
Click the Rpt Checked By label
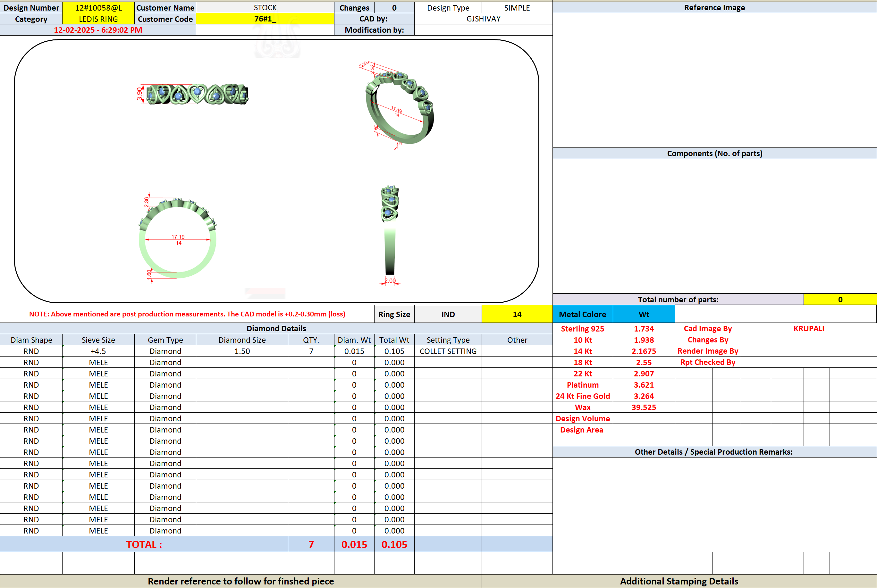(708, 363)
